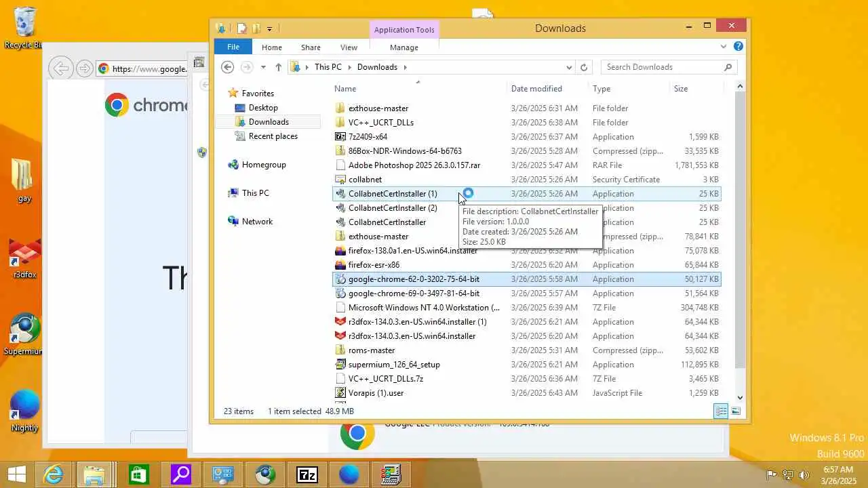The image size is (868, 488).
Task: Select the Vorapis (1).user script icon
Action: 340,393
